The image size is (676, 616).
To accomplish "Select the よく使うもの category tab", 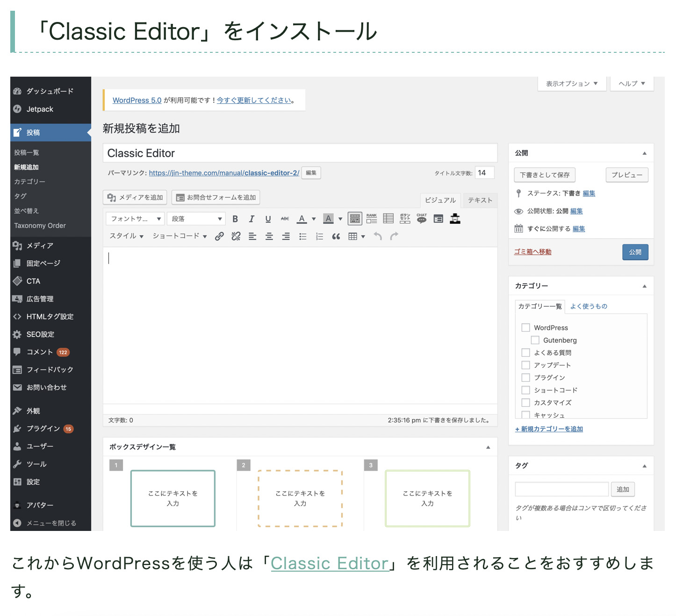I will point(589,306).
